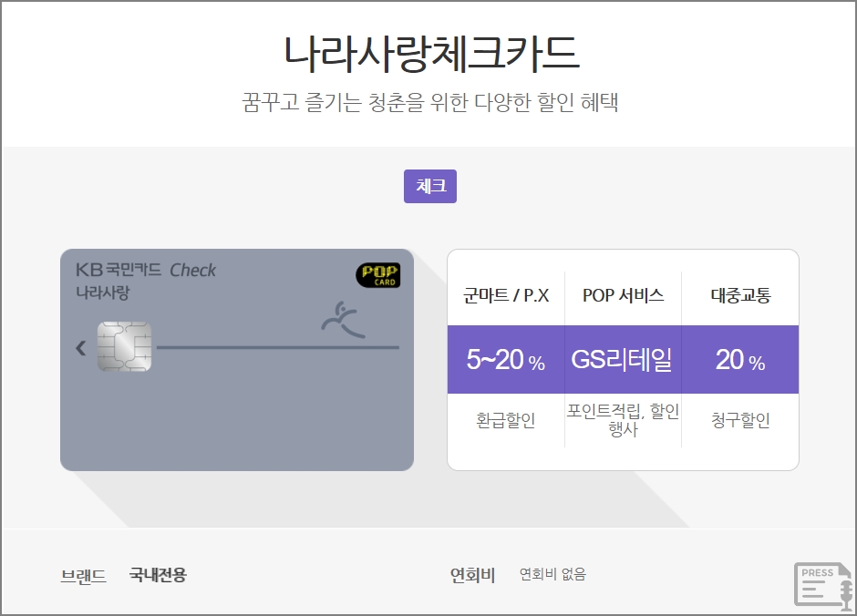857x616 pixels.
Task: Click the purple 체크 badge
Action: (430, 186)
